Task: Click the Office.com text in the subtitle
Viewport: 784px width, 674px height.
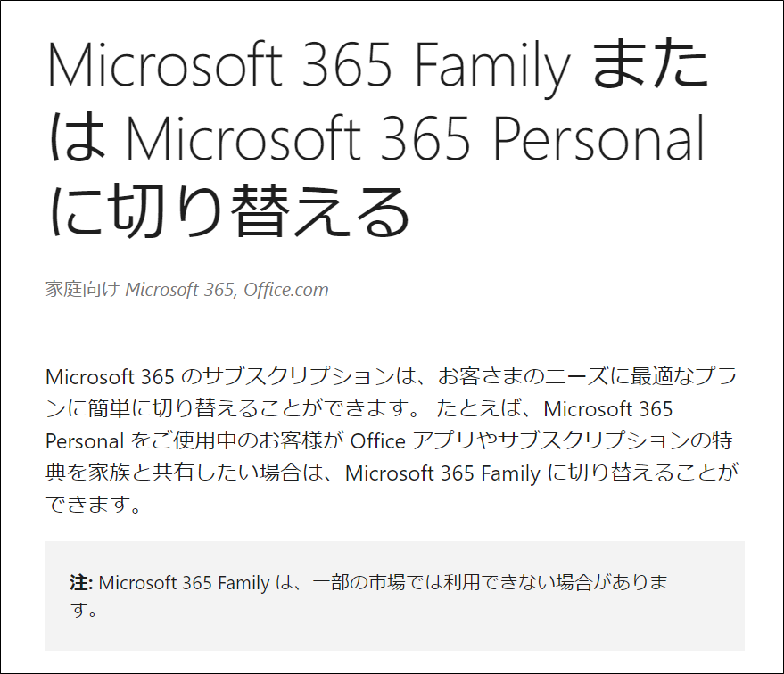Action: click(286, 290)
